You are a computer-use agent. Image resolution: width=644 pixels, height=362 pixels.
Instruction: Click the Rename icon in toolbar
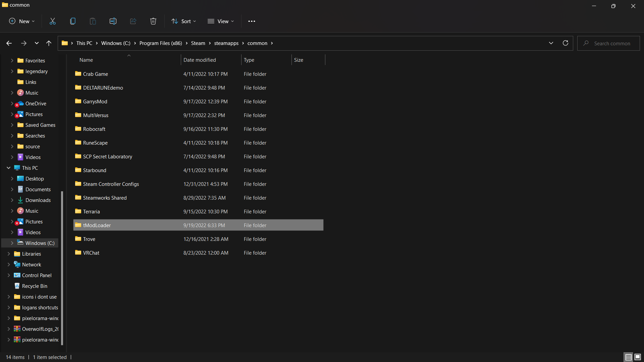[x=113, y=21]
